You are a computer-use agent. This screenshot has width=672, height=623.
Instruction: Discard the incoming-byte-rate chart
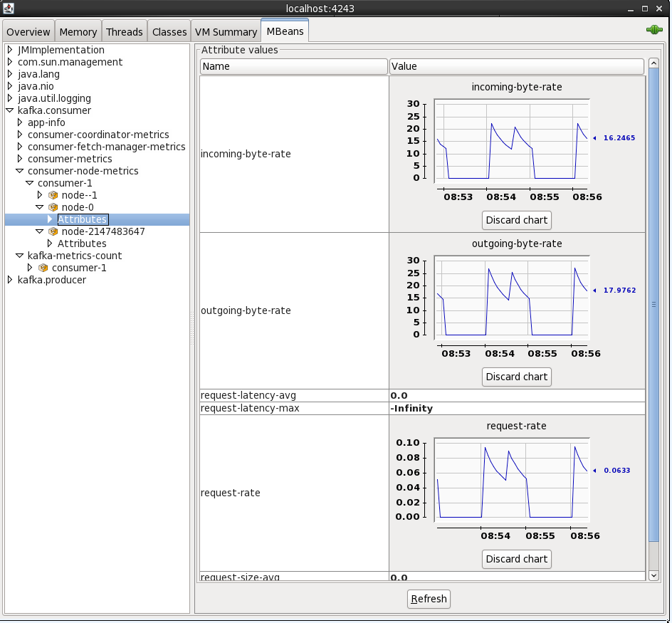coord(517,220)
